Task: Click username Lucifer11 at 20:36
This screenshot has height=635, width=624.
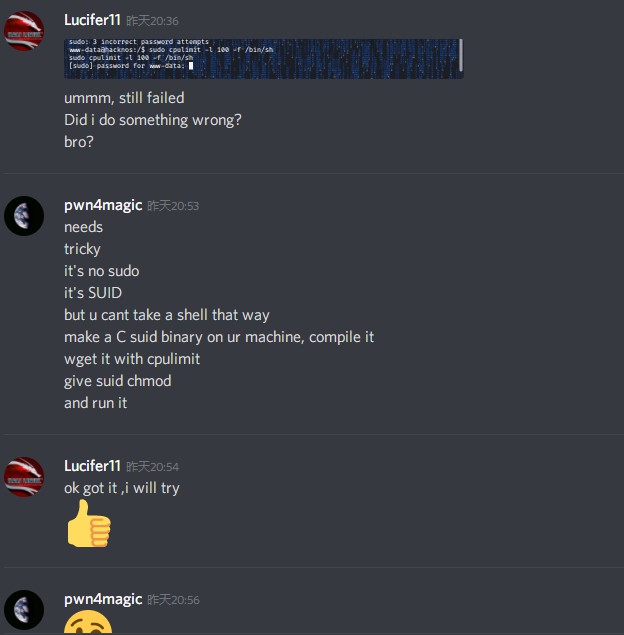Action: click(x=92, y=20)
